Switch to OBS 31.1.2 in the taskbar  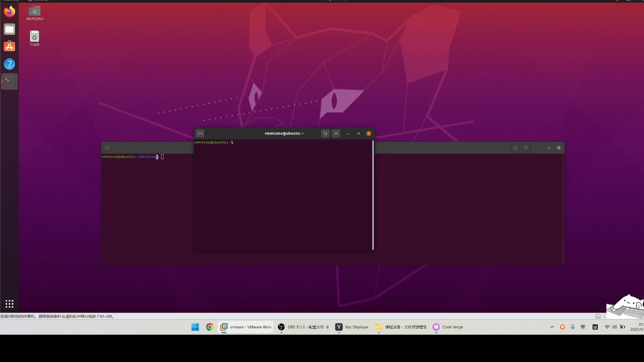(x=304, y=327)
